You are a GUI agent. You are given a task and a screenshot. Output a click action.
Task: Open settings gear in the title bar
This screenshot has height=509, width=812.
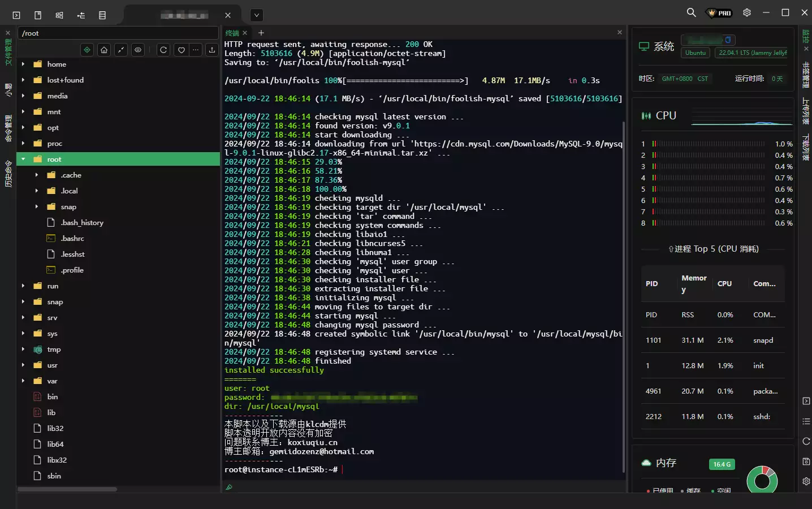pos(746,12)
